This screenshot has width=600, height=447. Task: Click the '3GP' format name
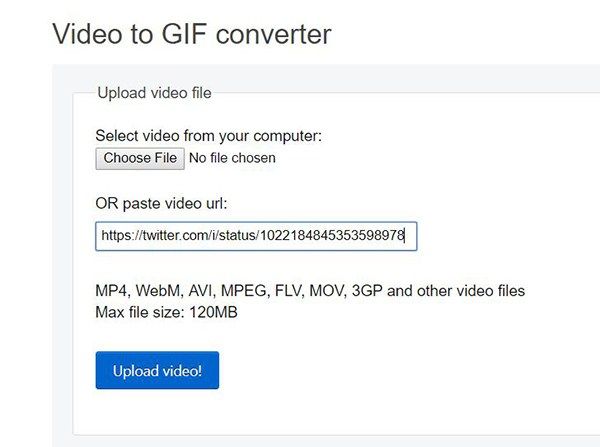pyautogui.click(x=367, y=291)
